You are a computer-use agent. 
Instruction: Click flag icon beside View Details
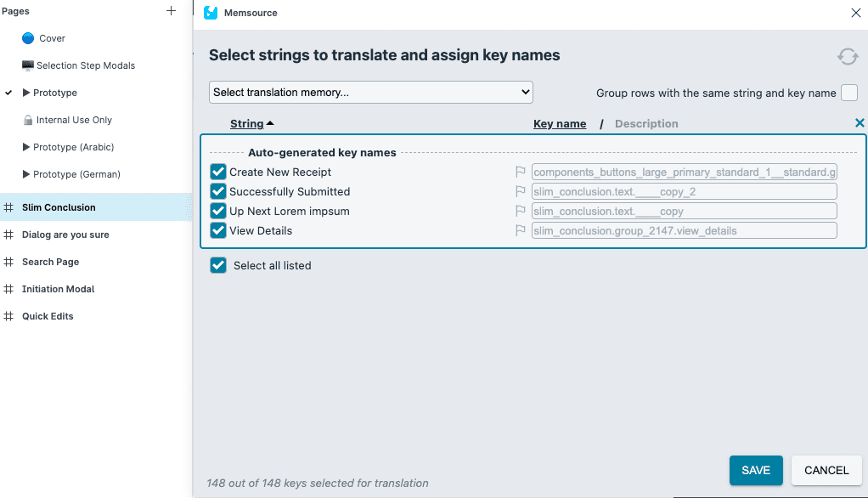click(x=521, y=230)
